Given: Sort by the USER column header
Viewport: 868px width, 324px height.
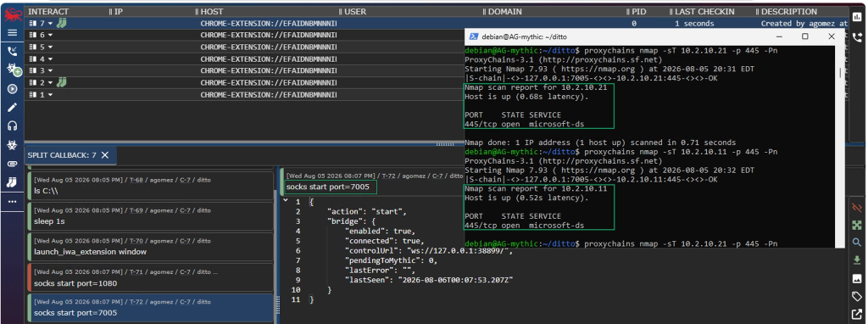Looking at the screenshot, I should [x=355, y=11].
